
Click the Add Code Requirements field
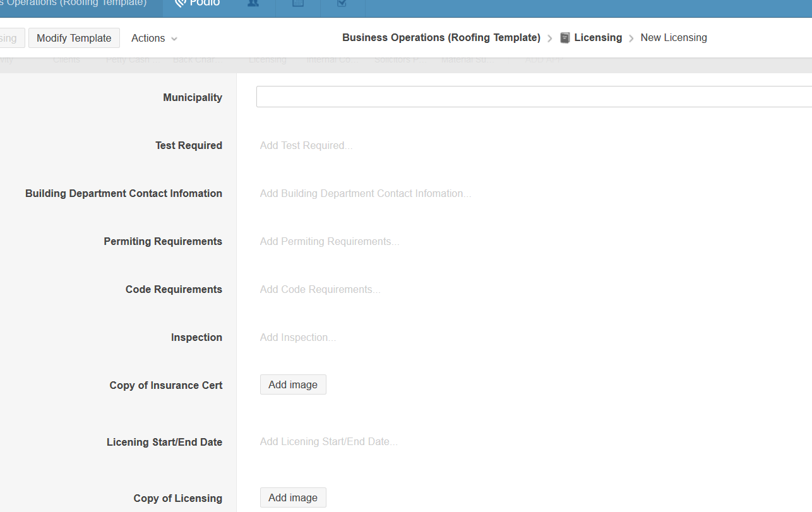[320, 290]
